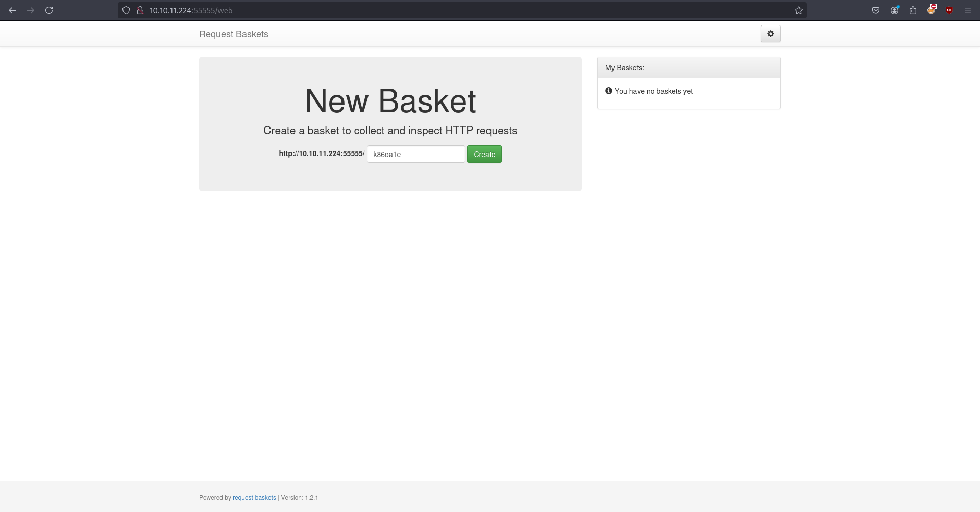The image size is (980, 512).
Task: Click the 'My Baskets:' panel header
Action: [x=689, y=67]
